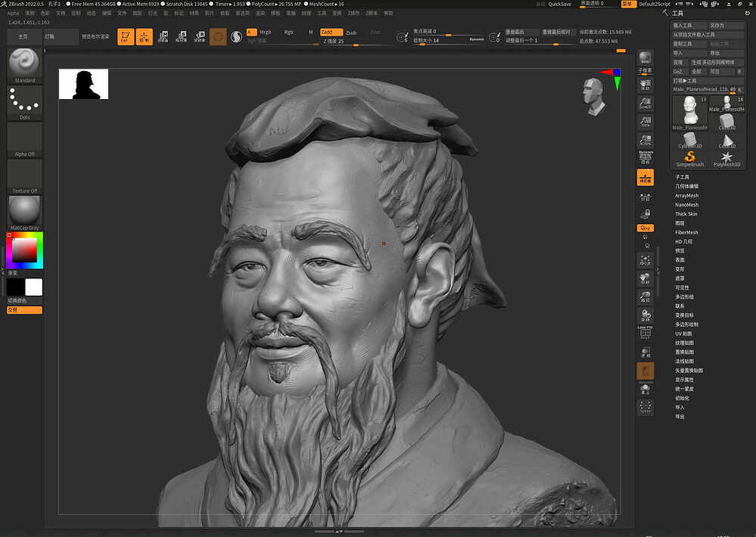Open the 灯光 menu
756x537 pixels.
153,14
